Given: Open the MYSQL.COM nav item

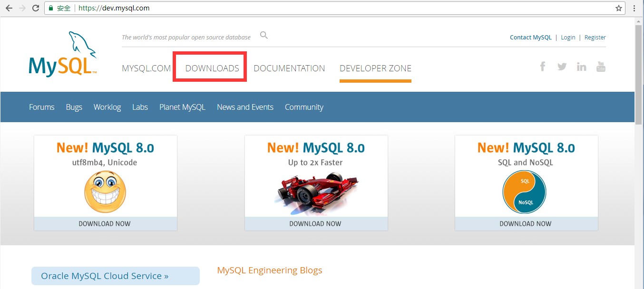Looking at the screenshot, I should [x=146, y=68].
